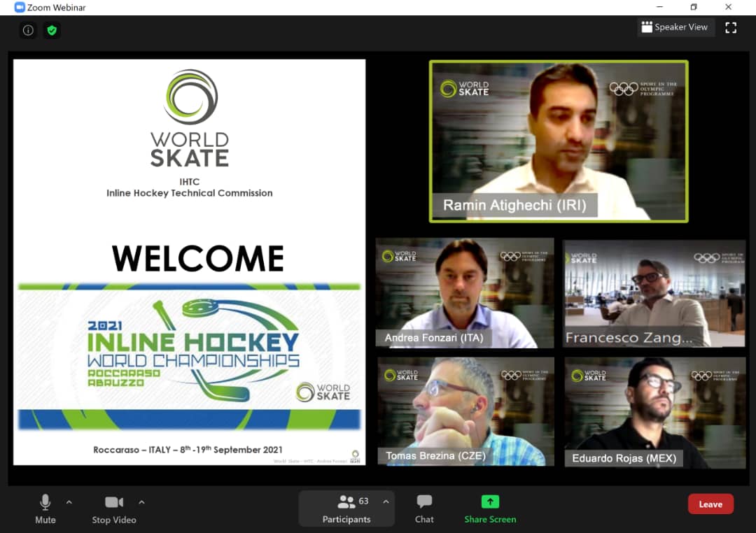
Task: Click the meeting info icon
Action: 28,30
